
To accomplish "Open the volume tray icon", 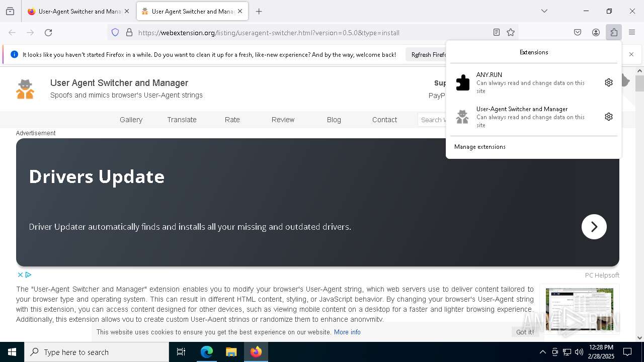I will point(579,352).
